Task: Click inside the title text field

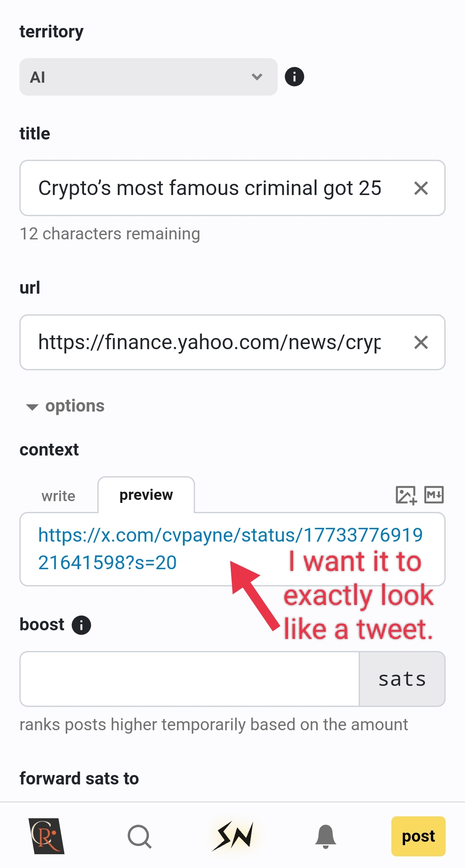Action: tap(210, 188)
